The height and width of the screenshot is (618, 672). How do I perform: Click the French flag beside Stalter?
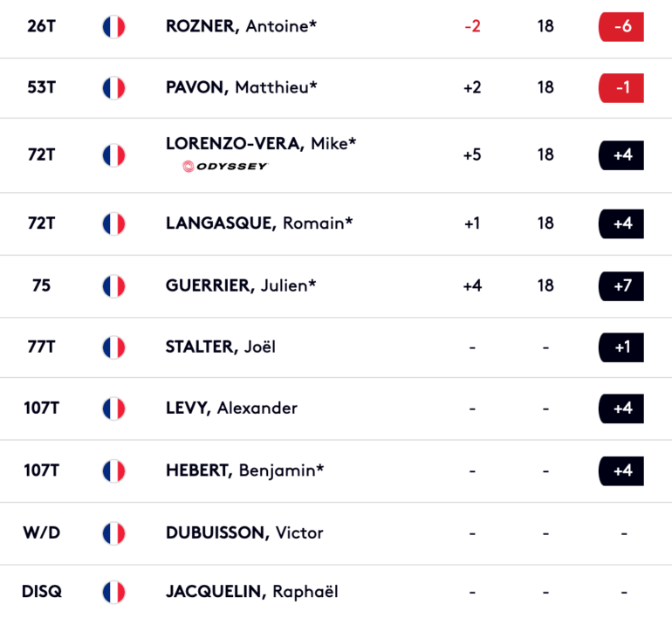pyautogui.click(x=113, y=347)
